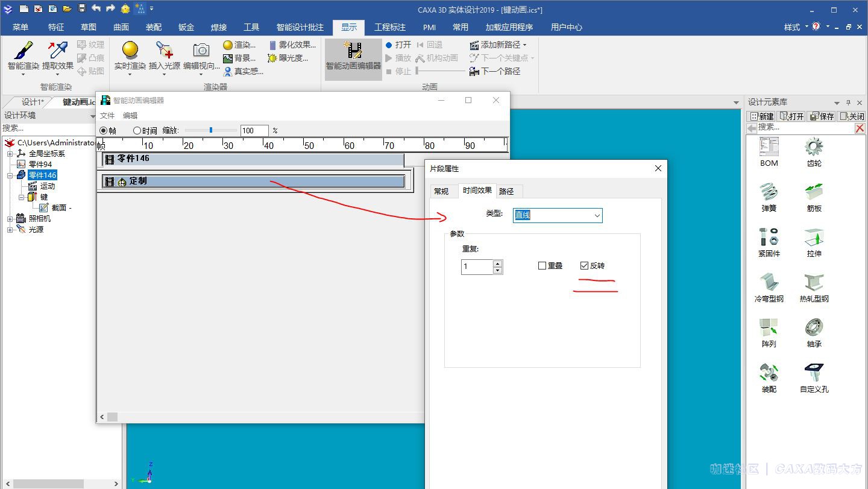
Task: Clear the element library search with red X
Action: coord(860,128)
